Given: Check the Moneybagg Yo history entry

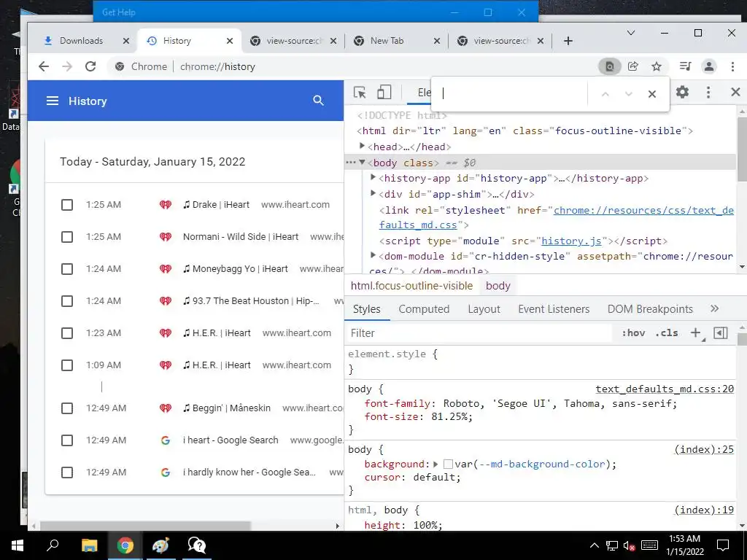Looking at the screenshot, I should [67, 269].
